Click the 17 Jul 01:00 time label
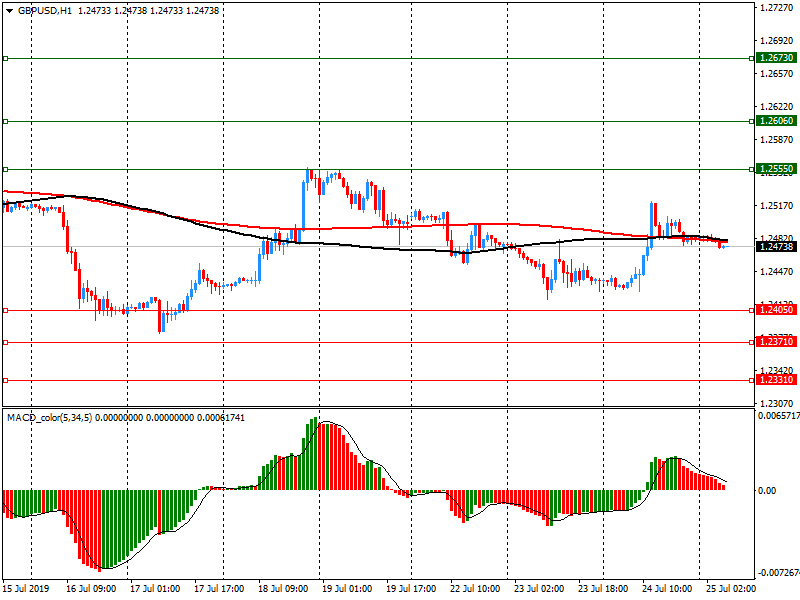 [x=155, y=589]
